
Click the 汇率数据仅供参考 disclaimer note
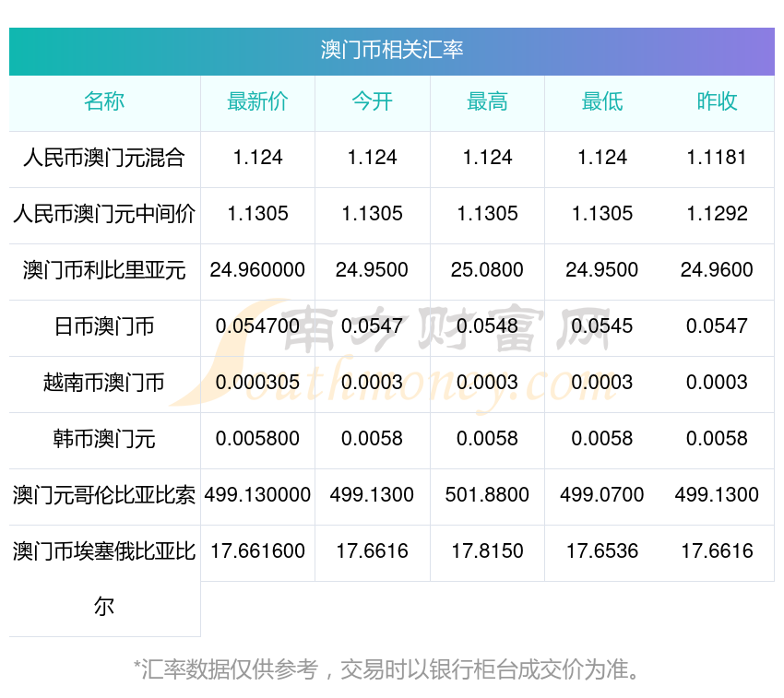click(387, 670)
